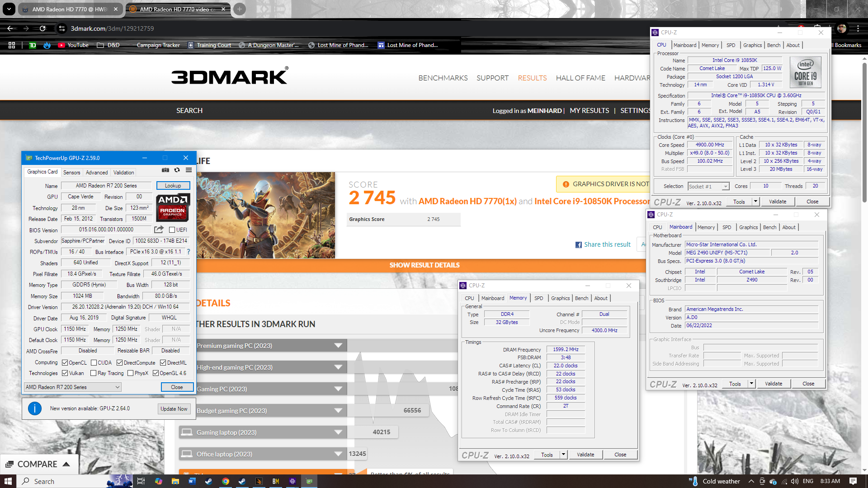Image resolution: width=868 pixels, height=488 pixels.
Task: Expand the COMPARE panel arrow
Action: click(66, 464)
